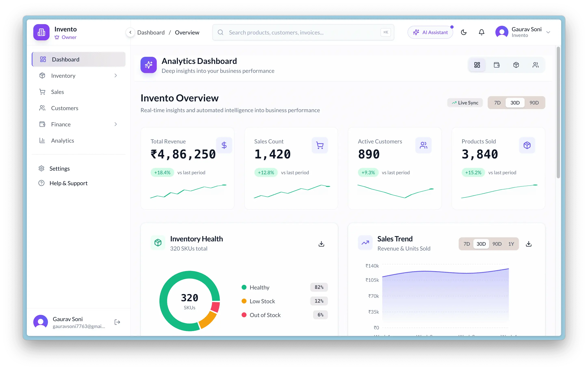Click the vertical scrollbar on the right
Screen dimensions: 588x370
click(x=558, y=112)
